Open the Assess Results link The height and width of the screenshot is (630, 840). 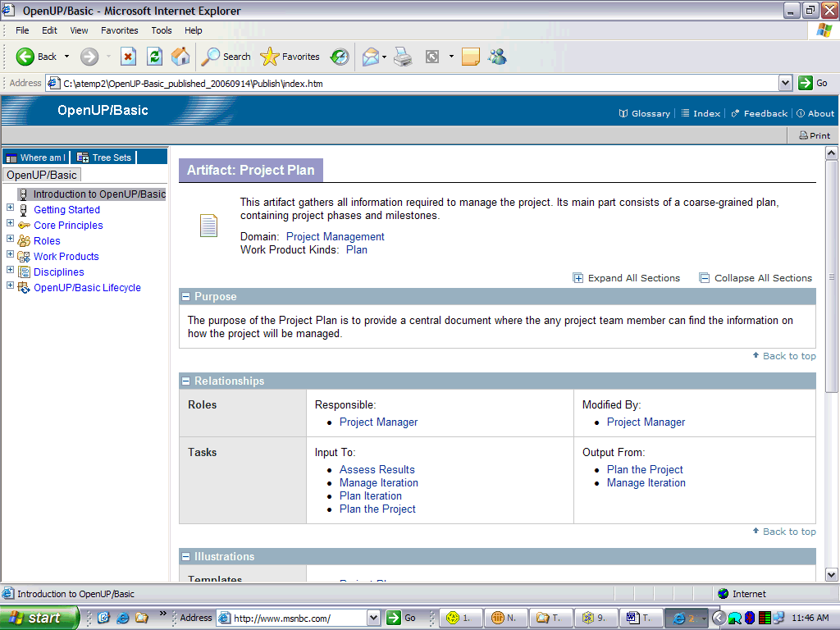[377, 470]
